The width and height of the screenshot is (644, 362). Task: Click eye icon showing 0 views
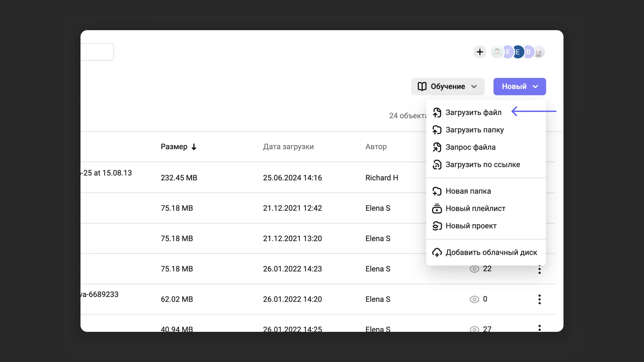(474, 299)
